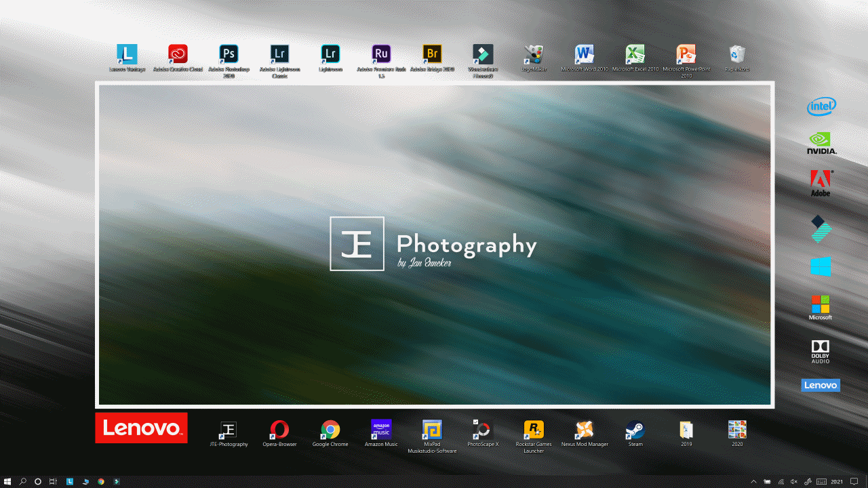
Task: Open Task View from the taskbar
Action: [x=53, y=481]
